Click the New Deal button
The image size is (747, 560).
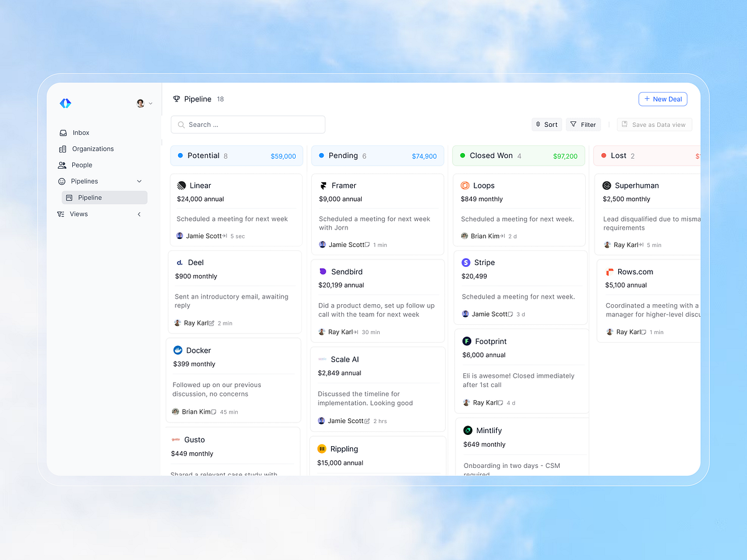point(663,99)
